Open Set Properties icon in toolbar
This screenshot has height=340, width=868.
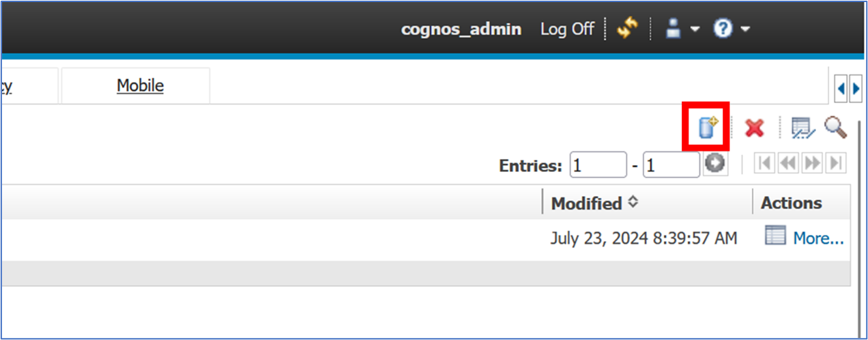(x=803, y=128)
